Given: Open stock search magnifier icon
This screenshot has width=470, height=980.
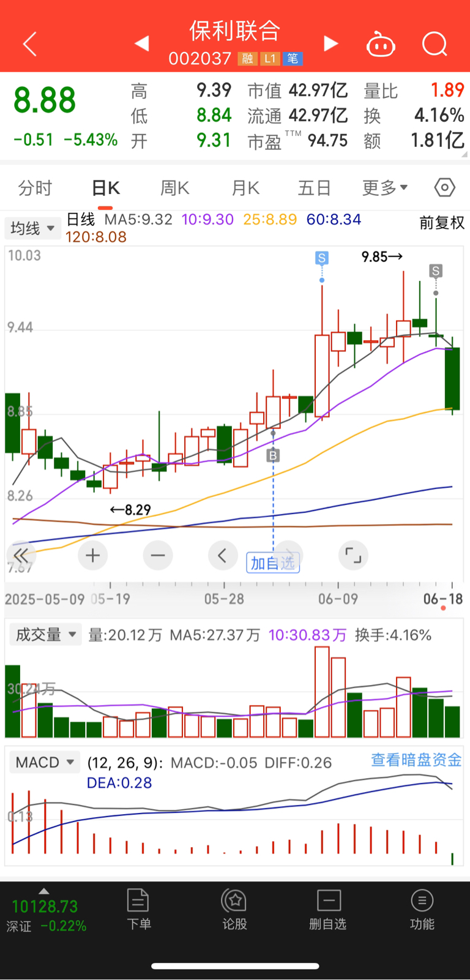Looking at the screenshot, I should (x=435, y=44).
